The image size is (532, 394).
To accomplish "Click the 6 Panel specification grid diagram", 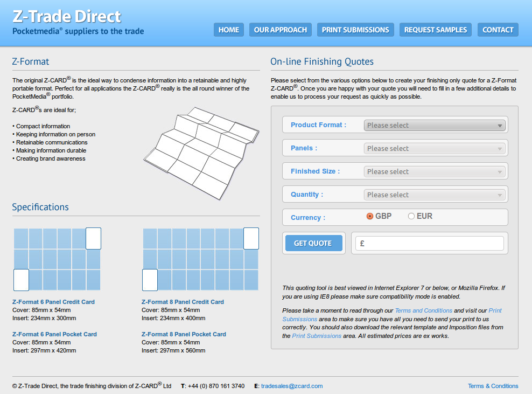I will 57,259.
